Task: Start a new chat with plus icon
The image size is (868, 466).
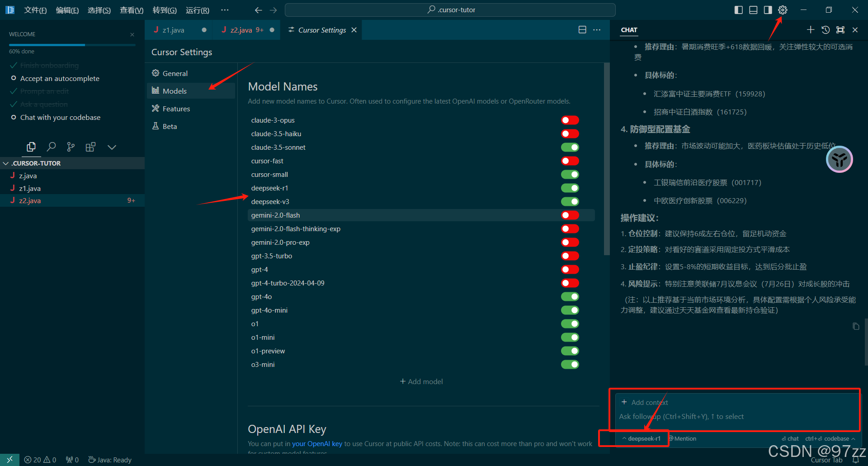Action: pos(811,30)
